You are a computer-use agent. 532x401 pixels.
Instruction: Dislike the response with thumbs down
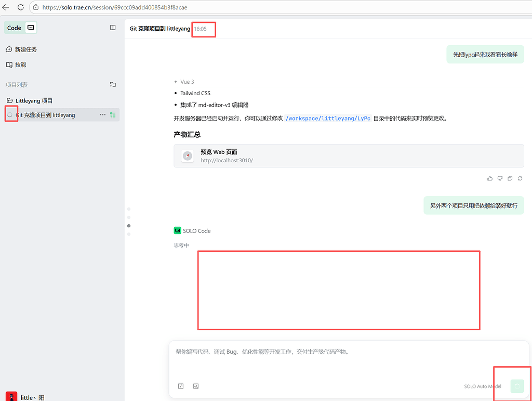coord(500,178)
